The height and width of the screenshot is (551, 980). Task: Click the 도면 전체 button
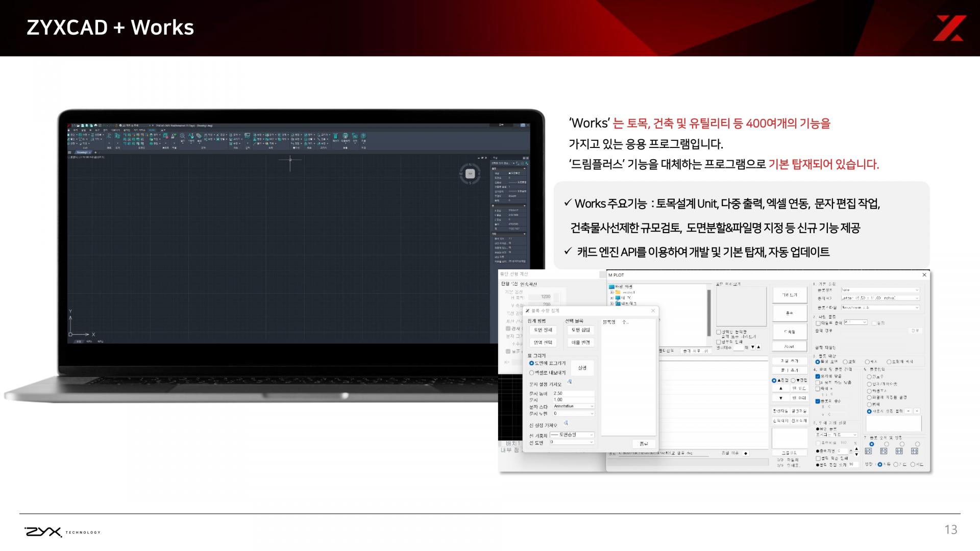543,330
